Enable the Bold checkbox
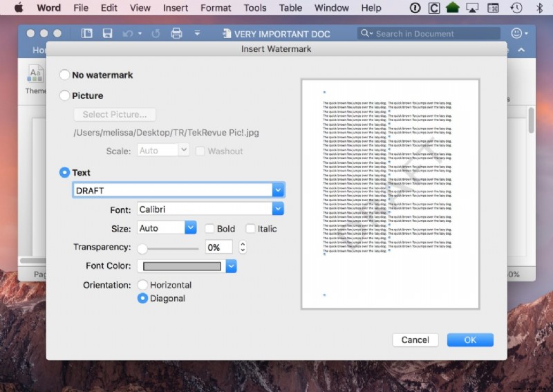The height and width of the screenshot is (392, 553). pyautogui.click(x=209, y=229)
